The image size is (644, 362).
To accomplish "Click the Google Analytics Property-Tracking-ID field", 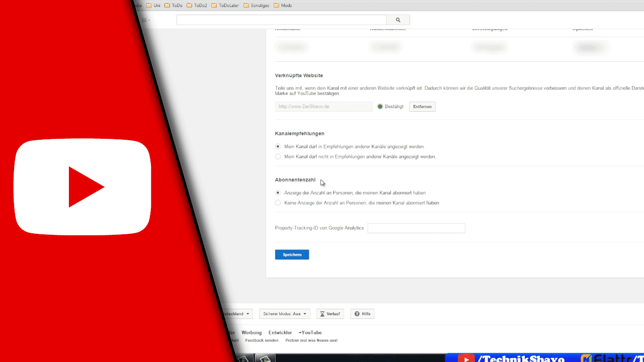I will pos(416,228).
